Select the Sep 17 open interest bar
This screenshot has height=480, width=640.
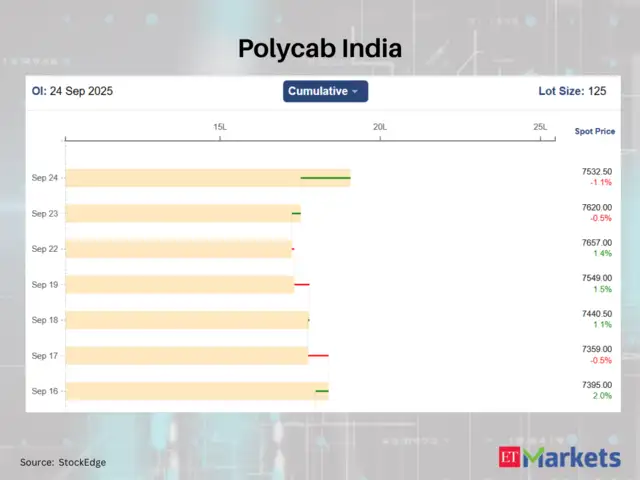tap(186, 355)
